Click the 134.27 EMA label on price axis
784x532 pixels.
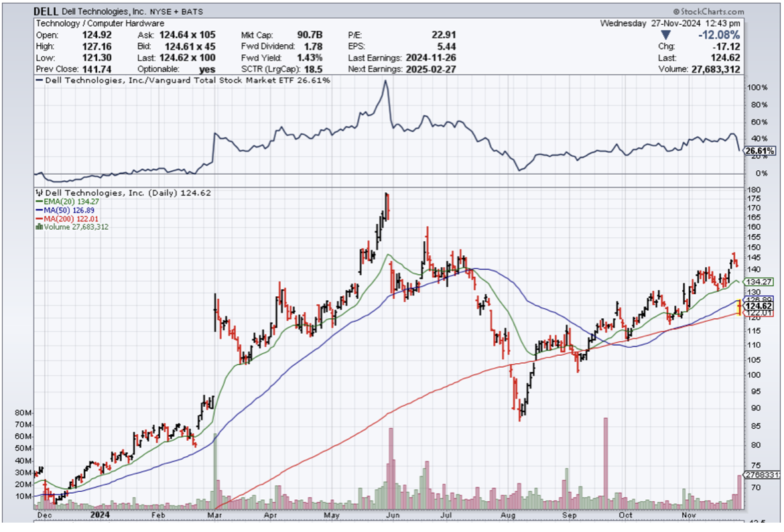click(x=761, y=282)
